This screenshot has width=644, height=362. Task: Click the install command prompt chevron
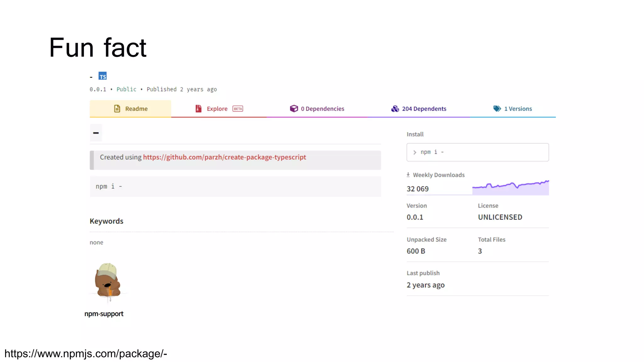point(415,152)
